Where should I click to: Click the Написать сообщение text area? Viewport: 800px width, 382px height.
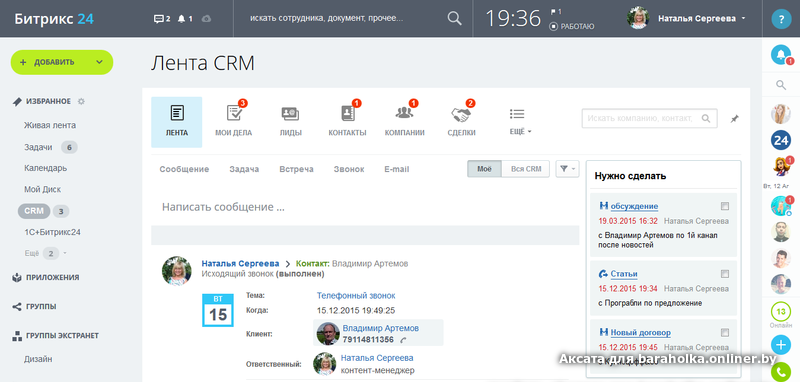click(365, 207)
